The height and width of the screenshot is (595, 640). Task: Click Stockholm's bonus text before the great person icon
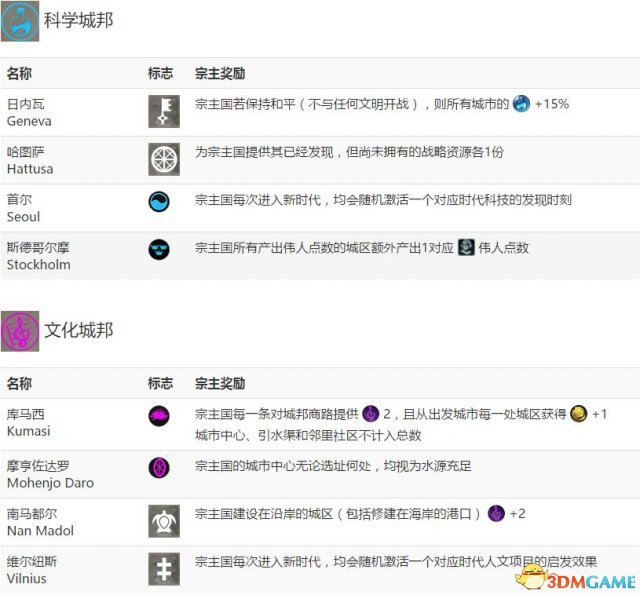point(324,247)
